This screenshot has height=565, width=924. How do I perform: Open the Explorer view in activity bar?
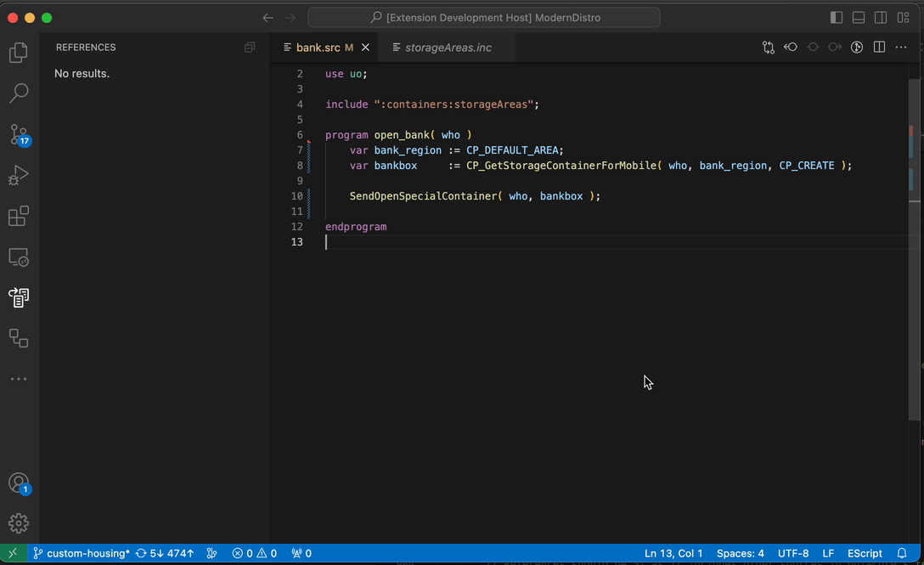(19, 53)
